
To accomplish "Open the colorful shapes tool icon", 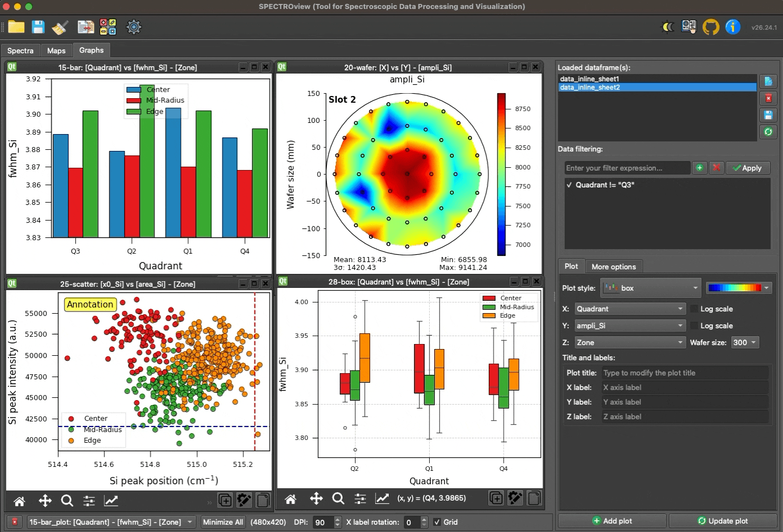I will [108, 26].
